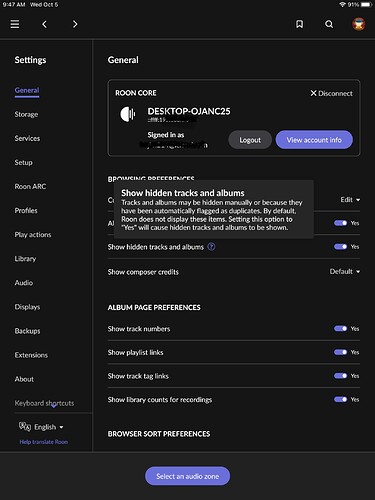375x500 pixels.
Task: Follow the Help translate Roon link
Action: pos(44,442)
